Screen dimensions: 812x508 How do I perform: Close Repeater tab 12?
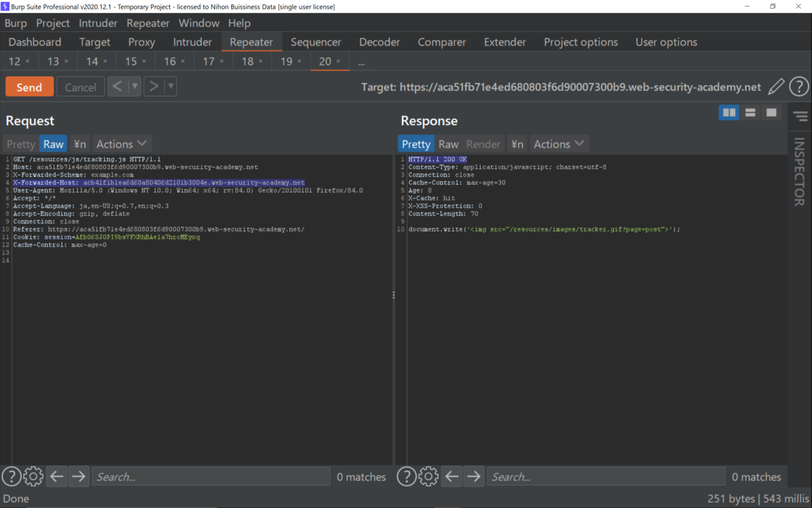tap(28, 62)
